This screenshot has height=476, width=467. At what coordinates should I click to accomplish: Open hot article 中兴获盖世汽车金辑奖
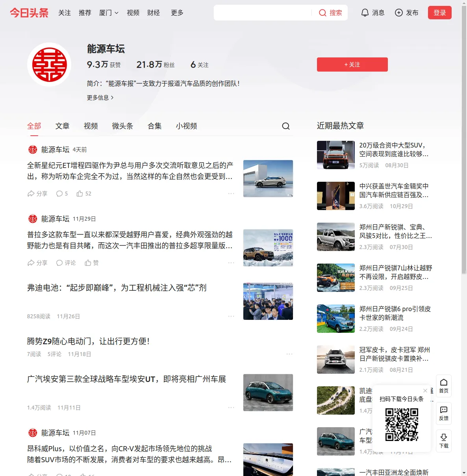tap(394, 190)
